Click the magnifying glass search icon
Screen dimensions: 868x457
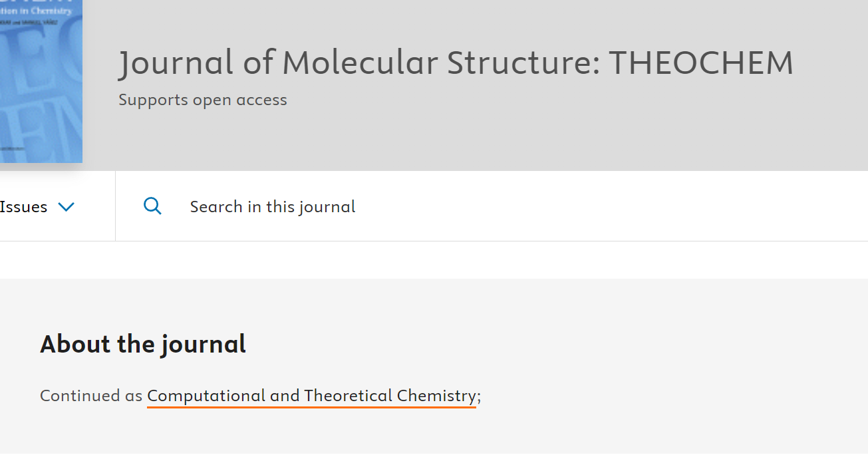pos(152,206)
